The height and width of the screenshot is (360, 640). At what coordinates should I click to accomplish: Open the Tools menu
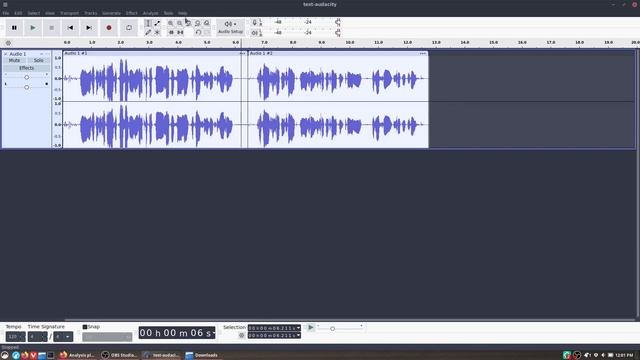click(x=168, y=13)
